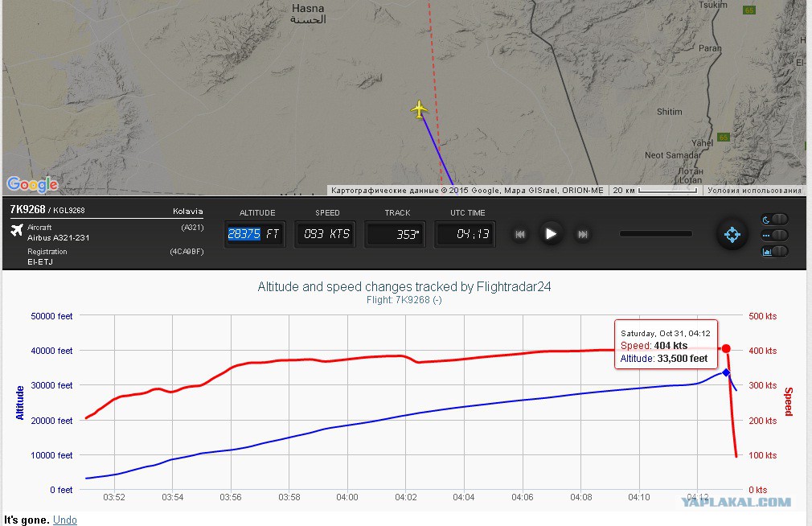The height and width of the screenshot is (526, 812).
Task: Click the chart title 'Altitude and speed changes'
Action: click(404, 286)
